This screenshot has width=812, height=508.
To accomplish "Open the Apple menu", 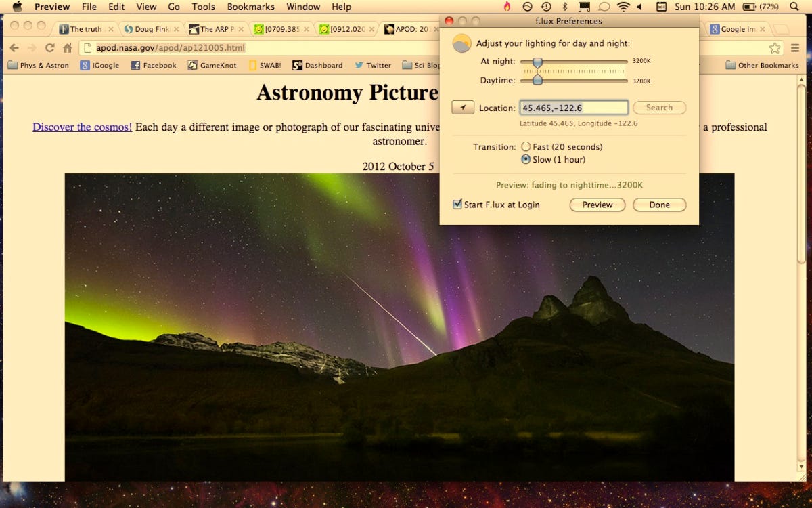I will click(x=18, y=7).
